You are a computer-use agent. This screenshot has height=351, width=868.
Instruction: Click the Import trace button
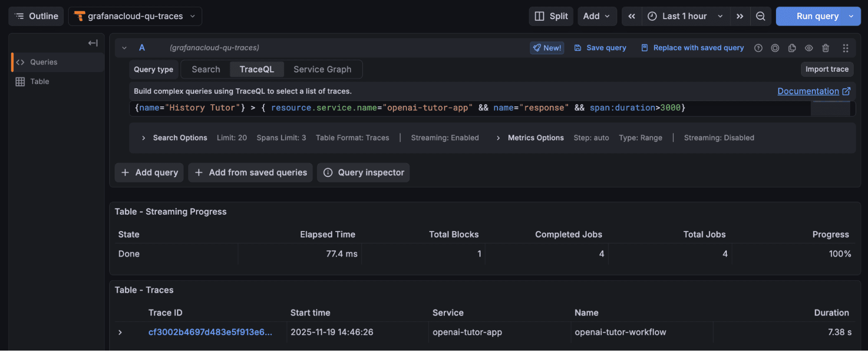click(827, 69)
